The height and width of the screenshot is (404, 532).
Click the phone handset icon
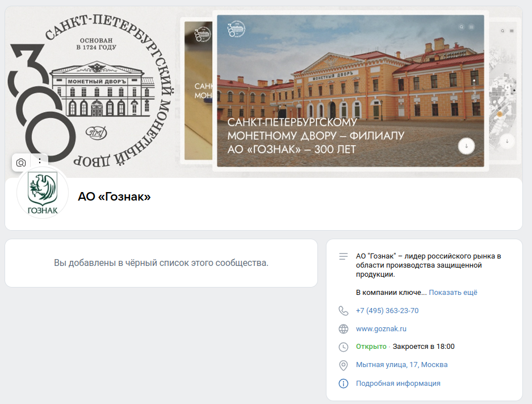pos(344,311)
